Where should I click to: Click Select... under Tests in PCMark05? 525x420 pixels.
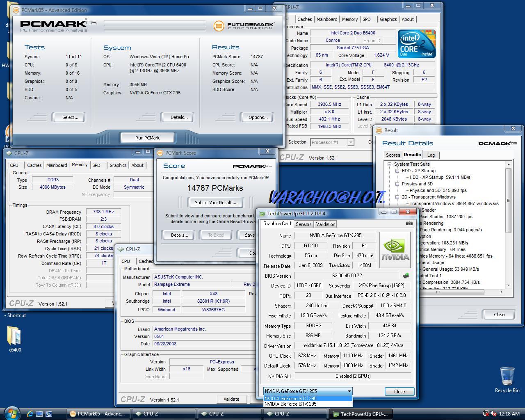[x=70, y=117]
